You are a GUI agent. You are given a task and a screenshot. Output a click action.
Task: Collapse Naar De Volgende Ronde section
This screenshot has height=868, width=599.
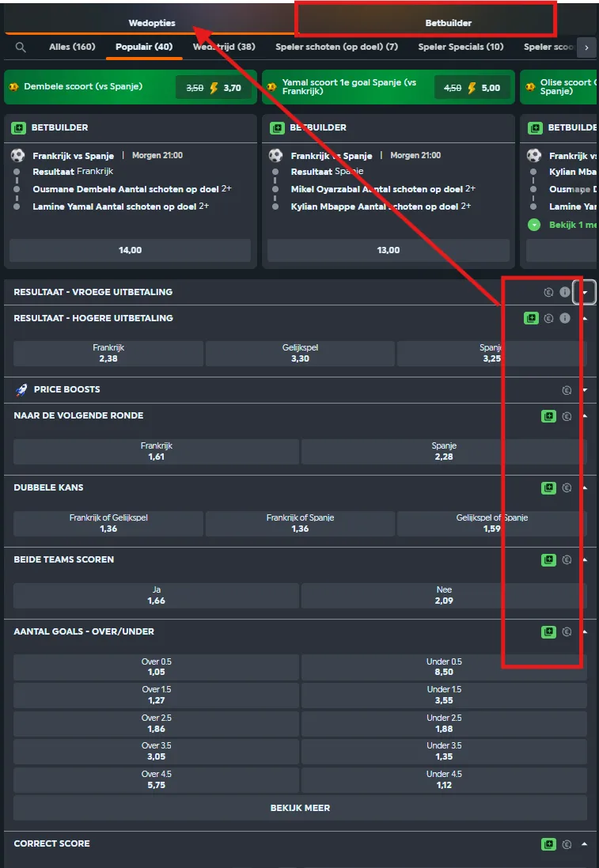(586, 416)
